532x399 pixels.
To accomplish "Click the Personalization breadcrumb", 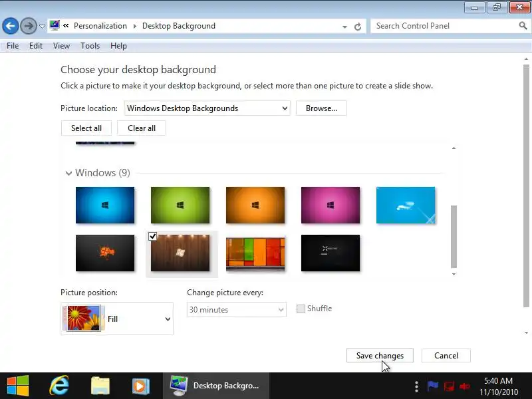I will pos(100,26).
